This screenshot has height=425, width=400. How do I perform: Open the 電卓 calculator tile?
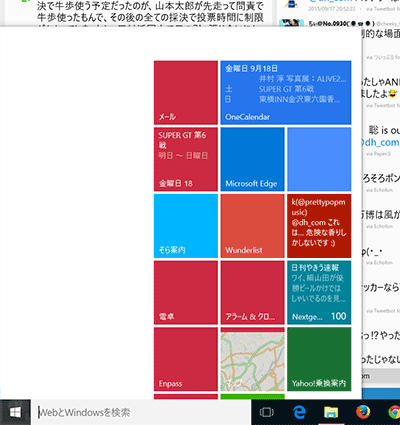(x=186, y=293)
